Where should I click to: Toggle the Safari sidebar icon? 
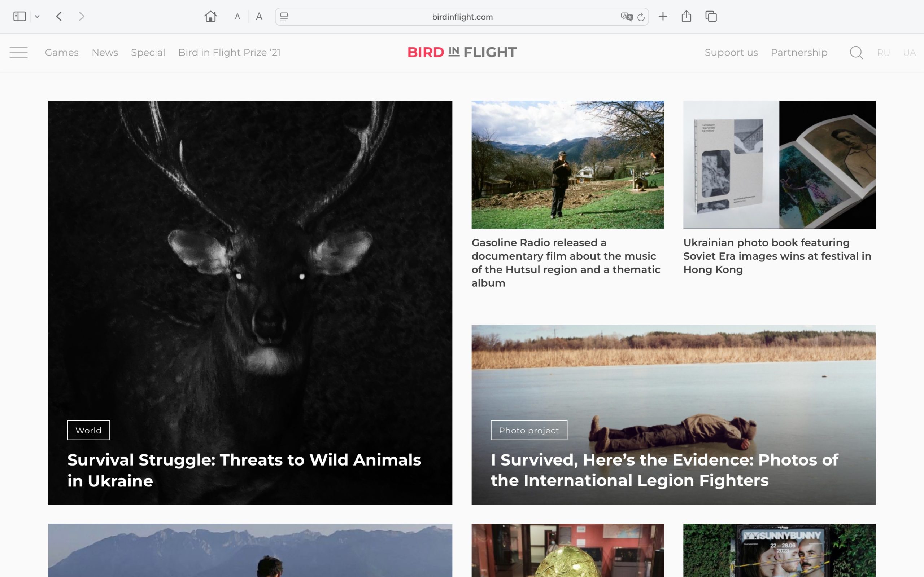(19, 17)
